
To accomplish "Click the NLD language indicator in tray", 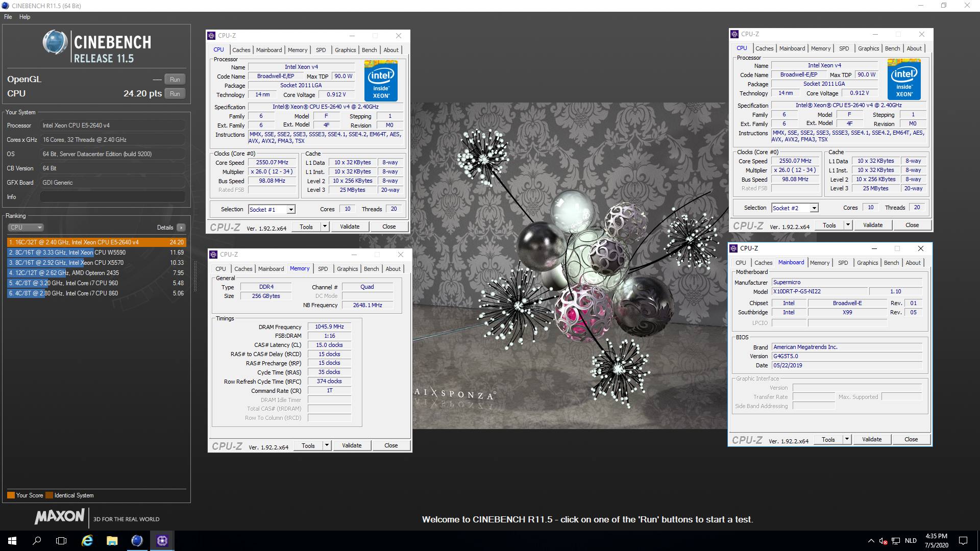I will pos(911,541).
